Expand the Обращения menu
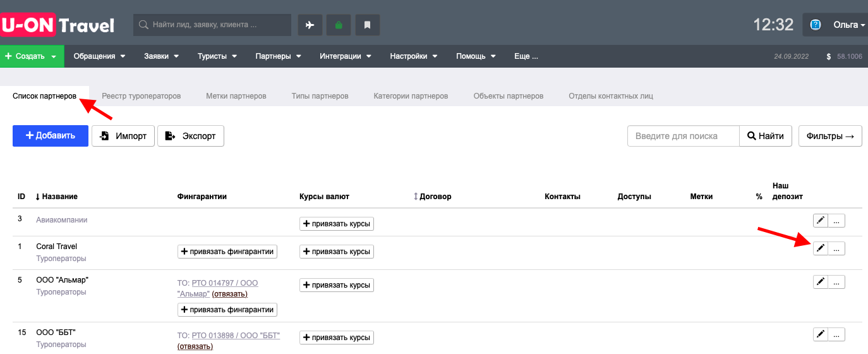Viewport: 868px width, 354px height. (100, 56)
